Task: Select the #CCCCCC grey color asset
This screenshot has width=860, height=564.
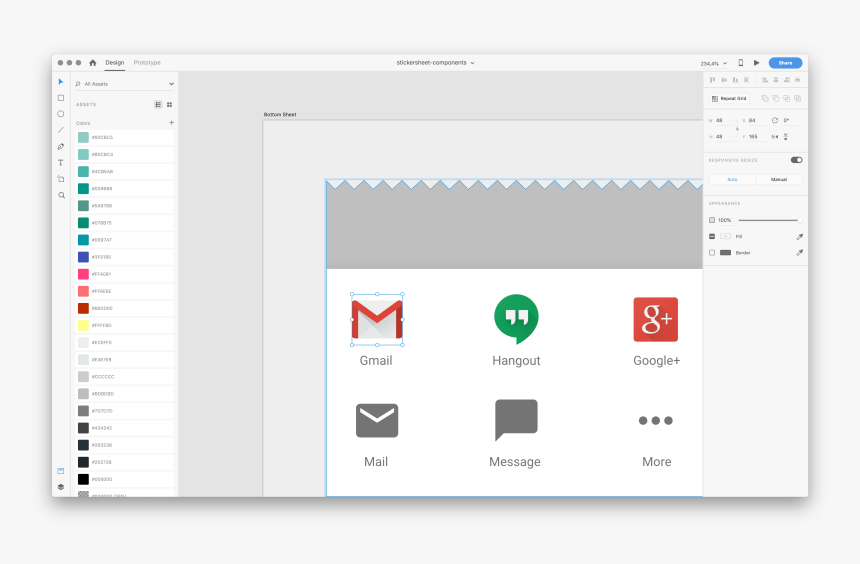Action: tap(125, 376)
